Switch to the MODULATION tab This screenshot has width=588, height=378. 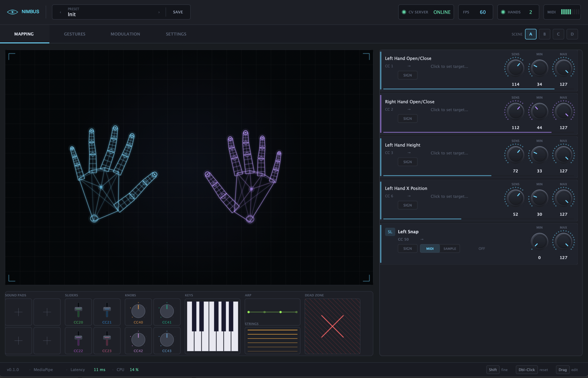click(125, 34)
